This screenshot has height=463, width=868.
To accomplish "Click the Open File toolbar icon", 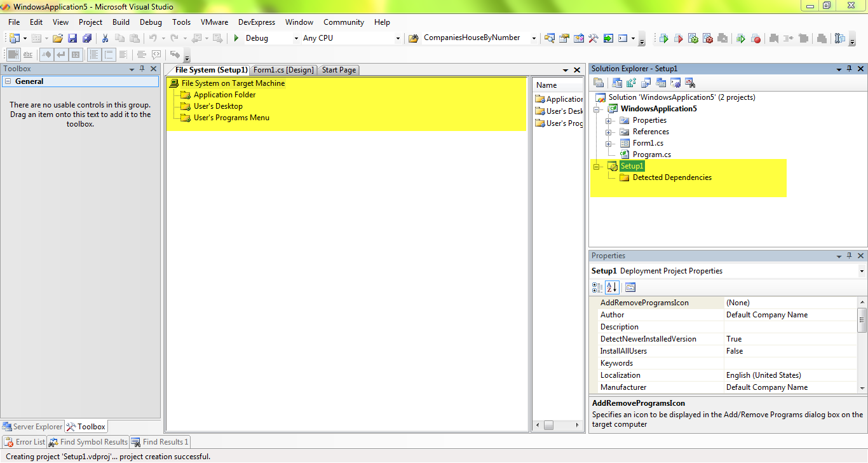I will pyautogui.click(x=57, y=38).
